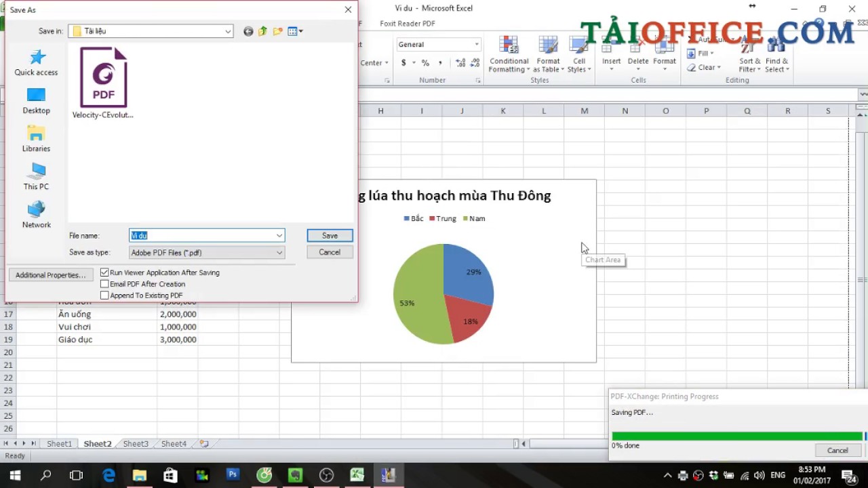Click Cancel in Save As dialog
Image resolution: width=868 pixels, height=488 pixels.
point(330,252)
